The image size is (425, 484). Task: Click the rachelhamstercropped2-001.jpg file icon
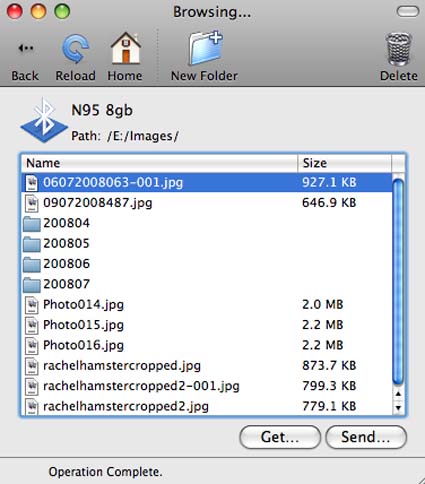pos(32,386)
